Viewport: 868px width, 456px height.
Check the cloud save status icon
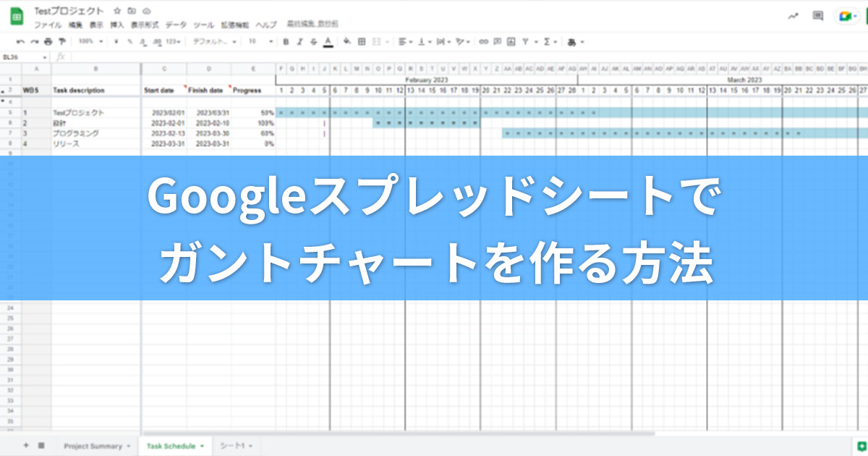[x=146, y=12]
